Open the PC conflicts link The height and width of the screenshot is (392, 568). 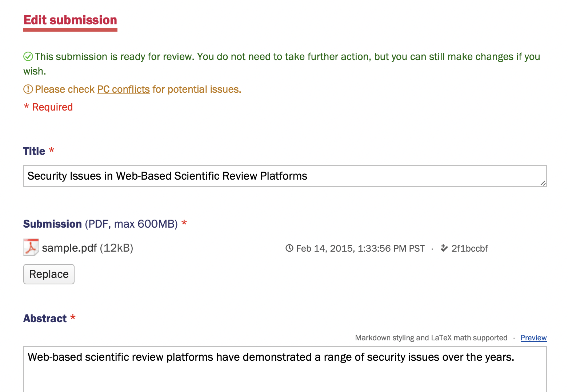[x=123, y=89]
